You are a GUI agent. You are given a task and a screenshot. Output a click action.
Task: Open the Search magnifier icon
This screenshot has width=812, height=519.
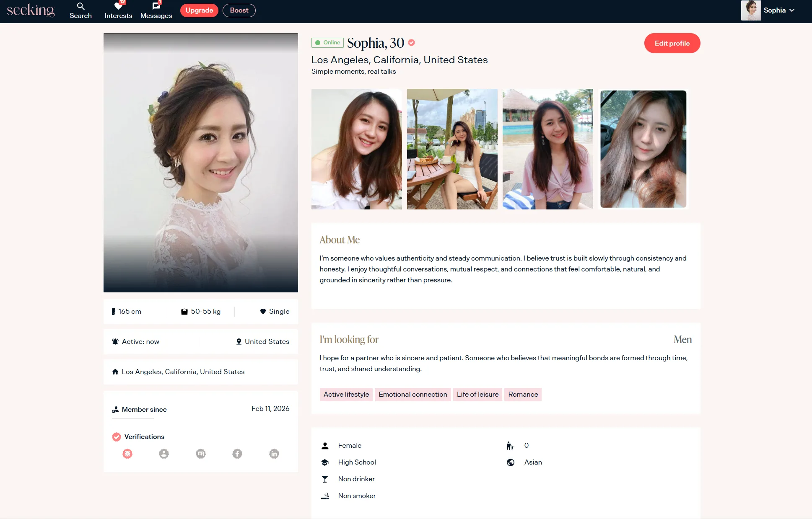[x=80, y=6]
